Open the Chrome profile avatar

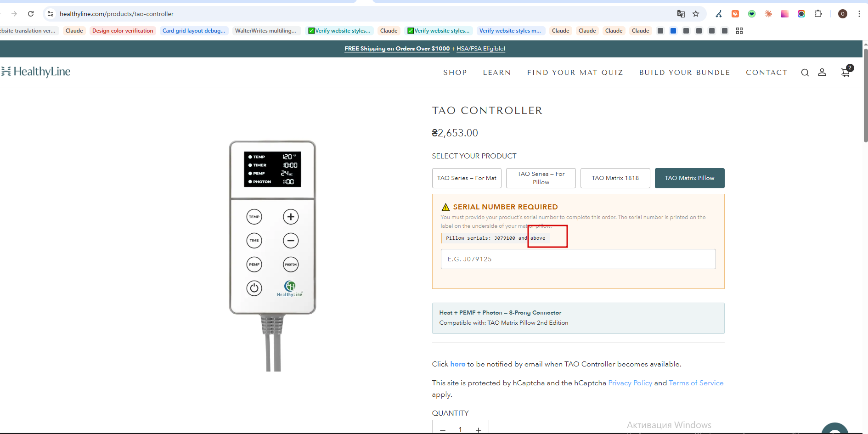coord(843,14)
